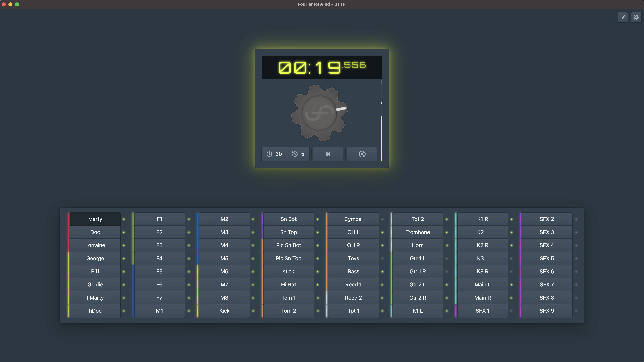Toggle the indicator dot beside Marty
The height and width of the screenshot is (362, 644).
124,219
